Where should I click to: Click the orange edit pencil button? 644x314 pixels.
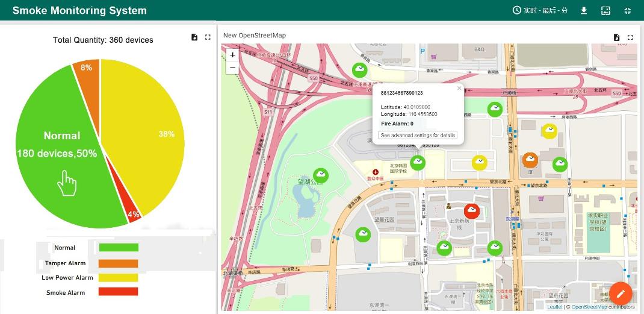pos(621,294)
